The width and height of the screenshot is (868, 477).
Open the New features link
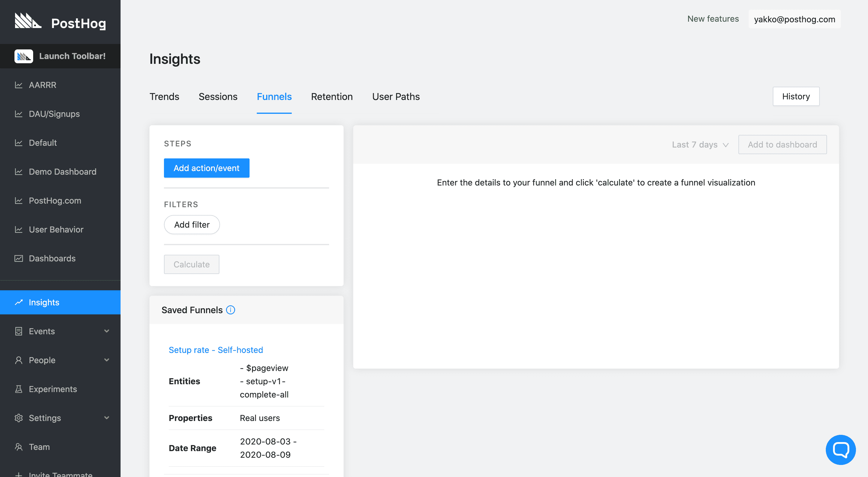click(713, 19)
